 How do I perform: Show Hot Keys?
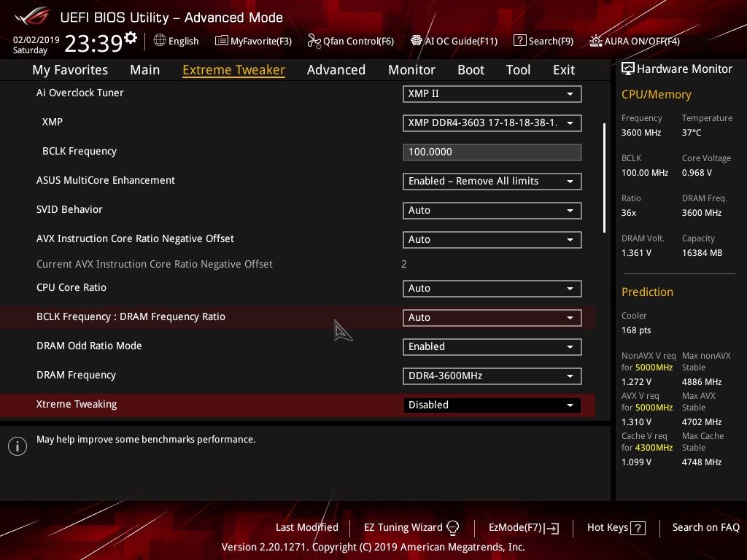[x=616, y=528]
